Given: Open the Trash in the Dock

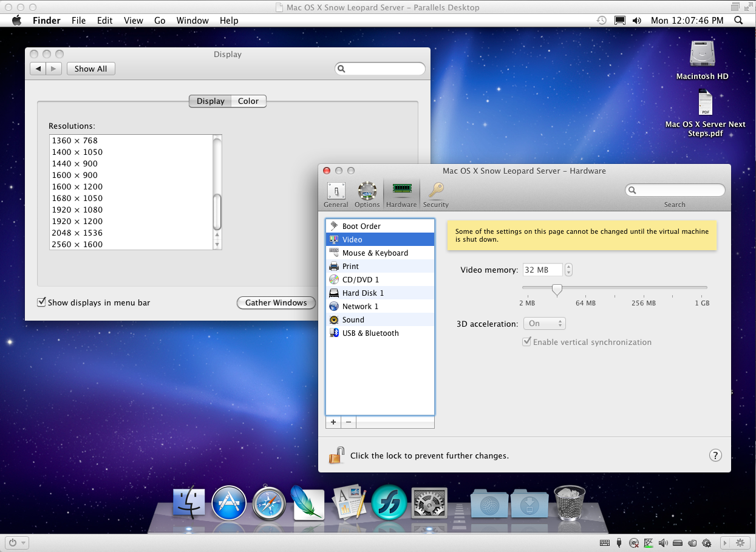Looking at the screenshot, I should [570, 503].
